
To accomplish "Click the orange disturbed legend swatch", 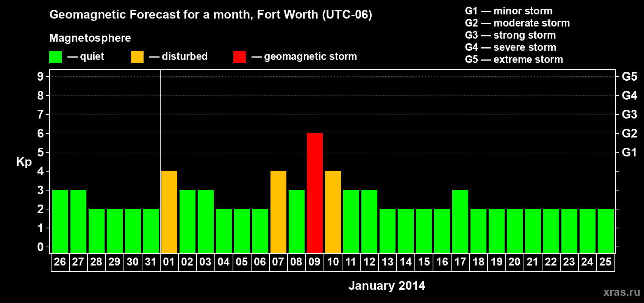I will [137, 57].
